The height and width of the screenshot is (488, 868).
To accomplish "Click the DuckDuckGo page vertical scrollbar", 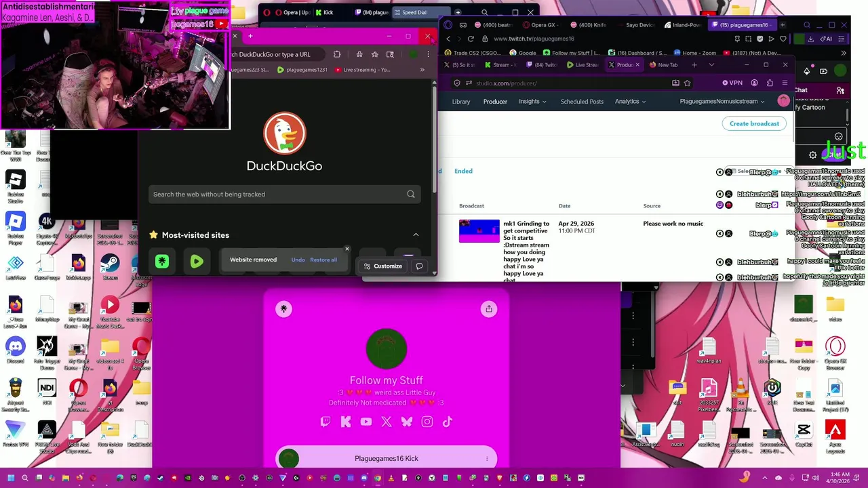I will click(x=435, y=139).
